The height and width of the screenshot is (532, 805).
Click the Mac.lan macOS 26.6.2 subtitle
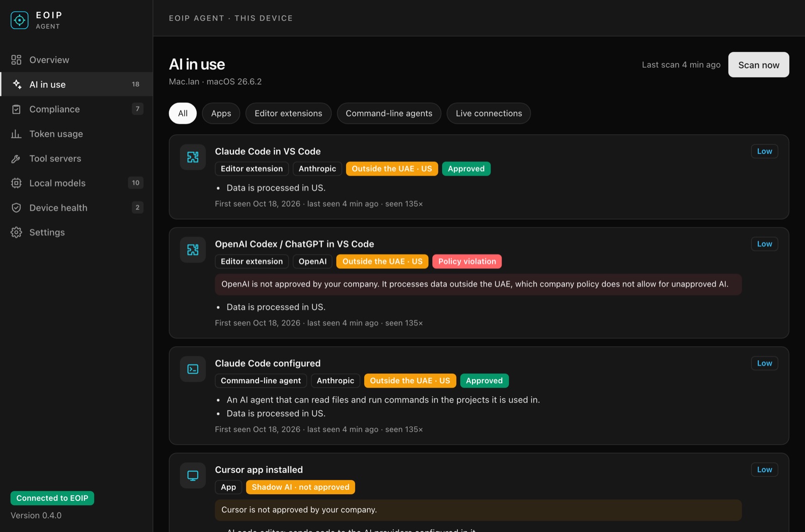[215, 81]
